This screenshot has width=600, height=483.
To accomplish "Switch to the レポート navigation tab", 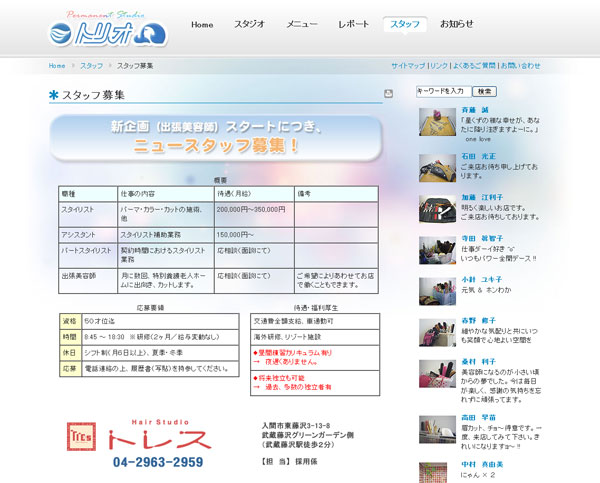I will (x=353, y=24).
